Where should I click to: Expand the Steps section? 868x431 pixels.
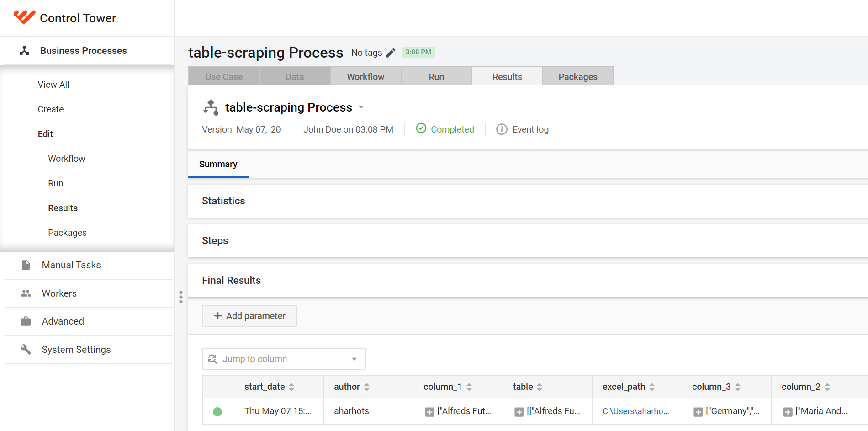528,241
